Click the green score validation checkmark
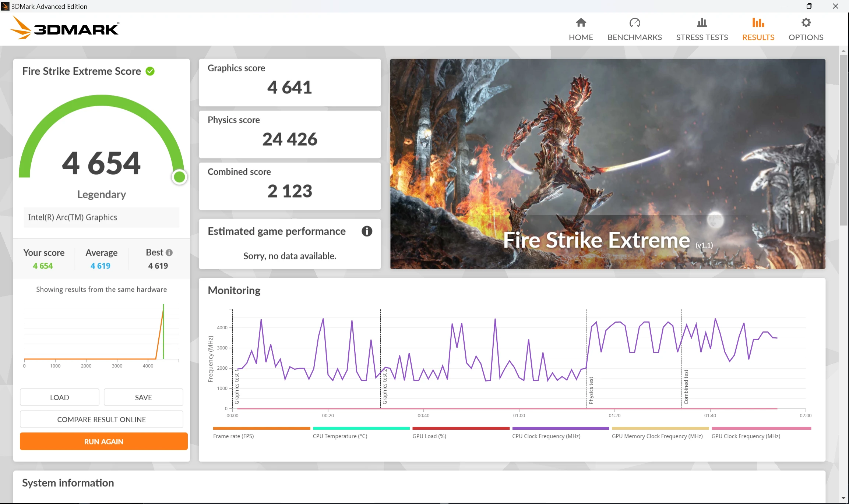Image resolution: width=849 pixels, height=504 pixels. [x=150, y=71]
